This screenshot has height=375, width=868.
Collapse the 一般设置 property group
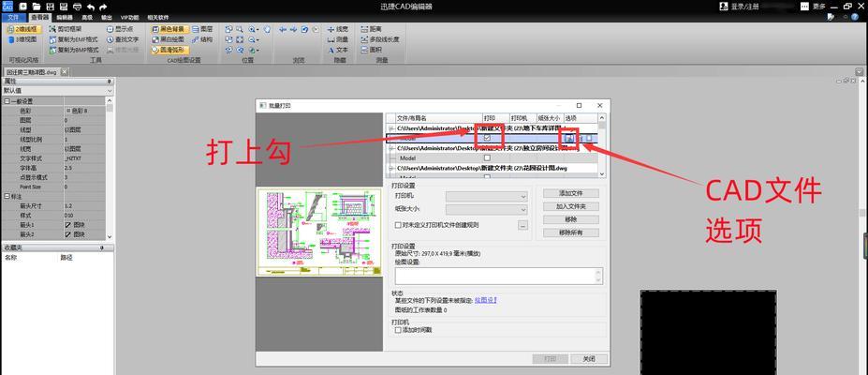point(7,101)
